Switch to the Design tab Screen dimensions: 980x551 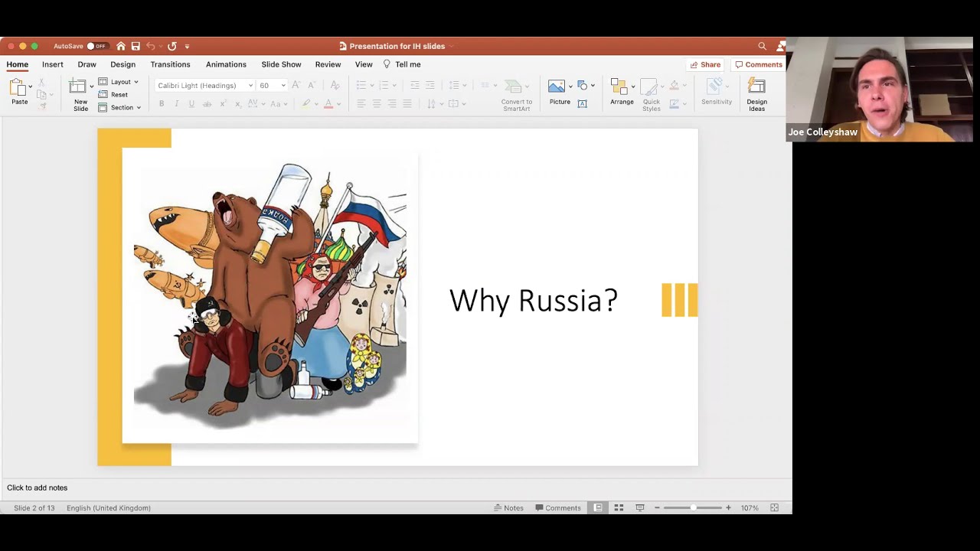pyautogui.click(x=122, y=64)
